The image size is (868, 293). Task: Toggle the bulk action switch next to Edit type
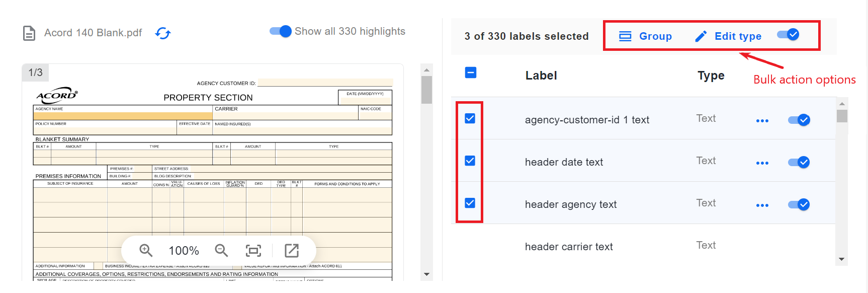click(x=788, y=34)
